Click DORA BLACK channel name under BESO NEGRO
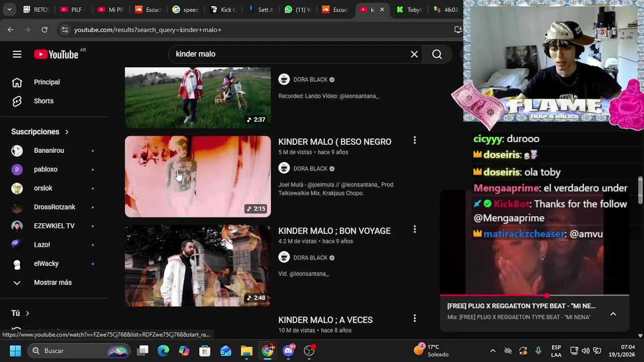 310,168
